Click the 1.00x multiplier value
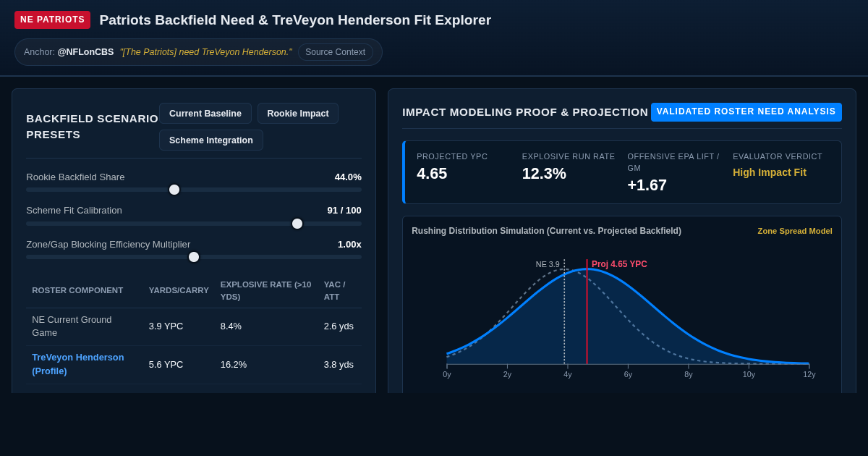868x456 pixels. tap(349, 245)
